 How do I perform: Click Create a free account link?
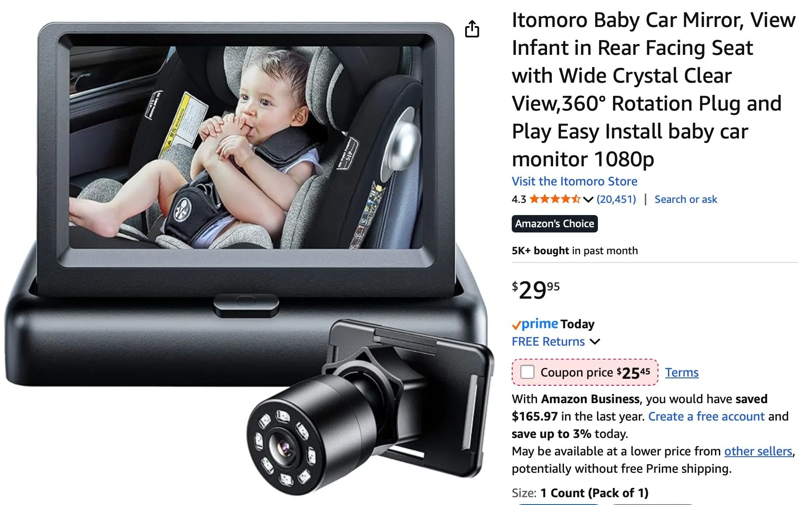(706, 417)
